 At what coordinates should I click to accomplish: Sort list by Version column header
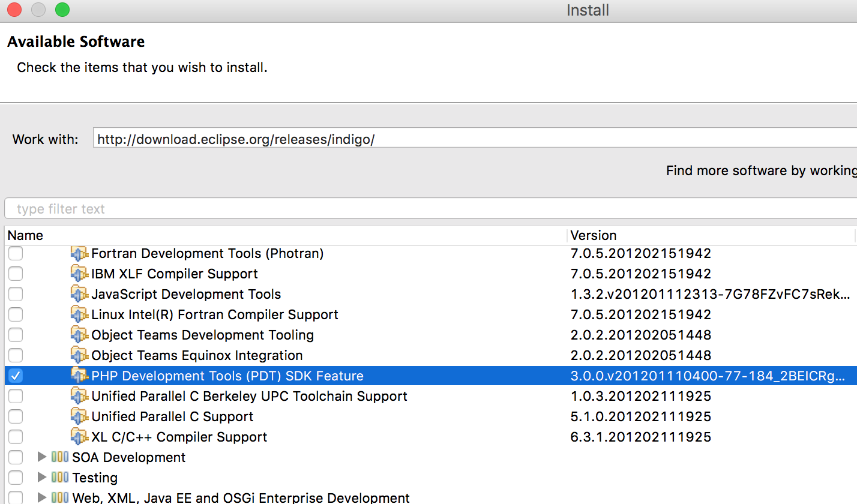pos(593,236)
